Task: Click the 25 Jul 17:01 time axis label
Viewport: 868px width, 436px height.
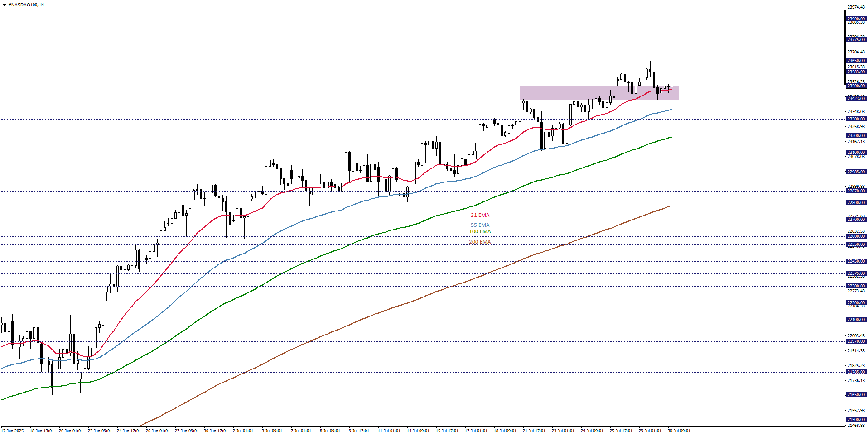Action: pyautogui.click(x=621, y=431)
